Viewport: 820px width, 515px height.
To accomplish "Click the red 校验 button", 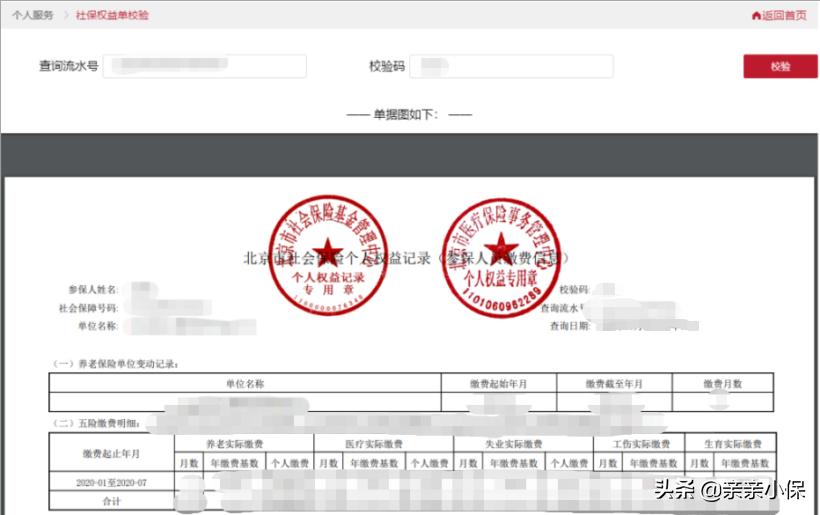I will [x=780, y=66].
